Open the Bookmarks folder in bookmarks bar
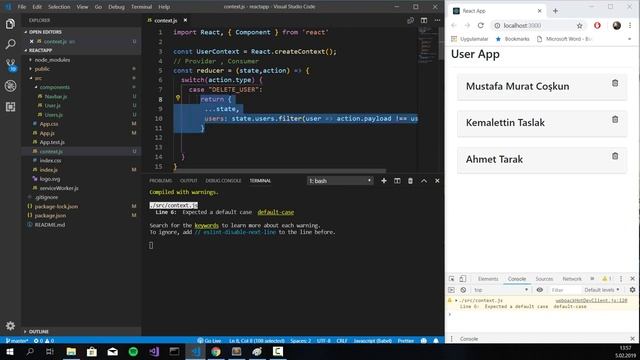Image resolution: width=640 pixels, height=360 pixels. [513, 39]
